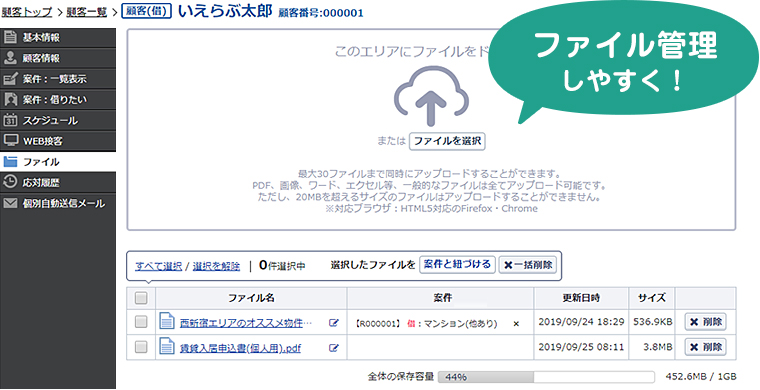
Task: Go to 顧客一覧 breadcrumb link
Action: click(x=87, y=12)
